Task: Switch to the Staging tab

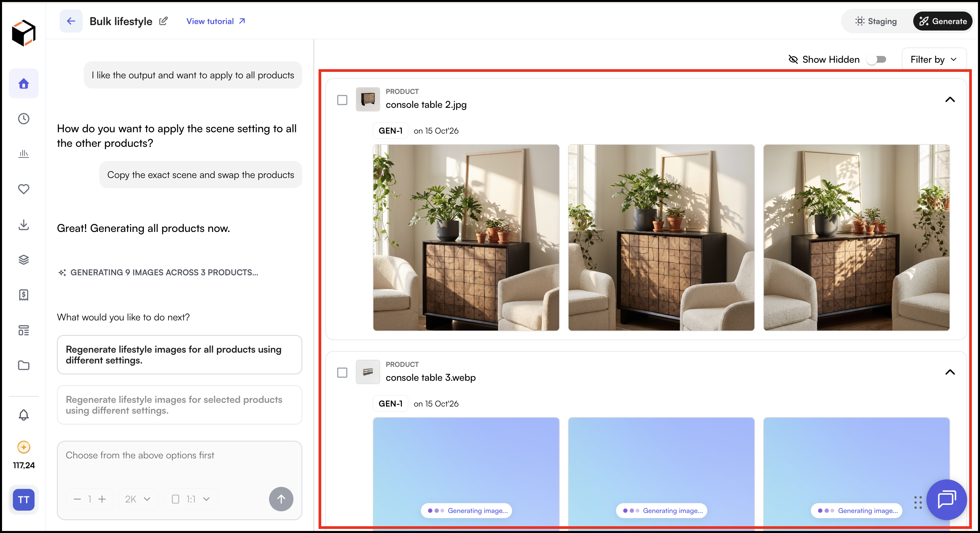Action: [x=876, y=21]
